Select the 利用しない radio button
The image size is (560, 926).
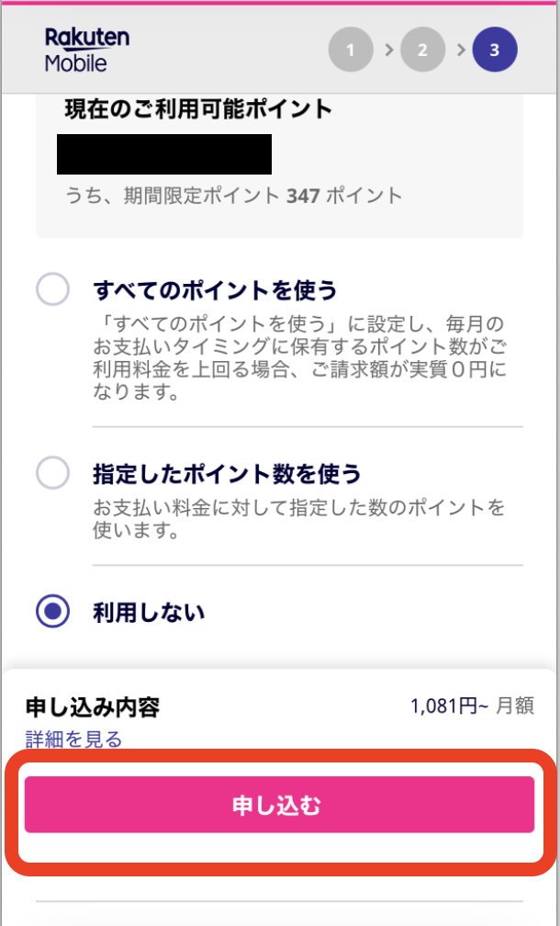(x=52, y=612)
